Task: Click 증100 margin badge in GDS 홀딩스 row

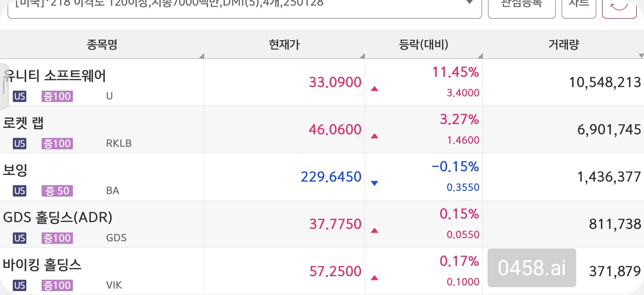Action: (57, 238)
